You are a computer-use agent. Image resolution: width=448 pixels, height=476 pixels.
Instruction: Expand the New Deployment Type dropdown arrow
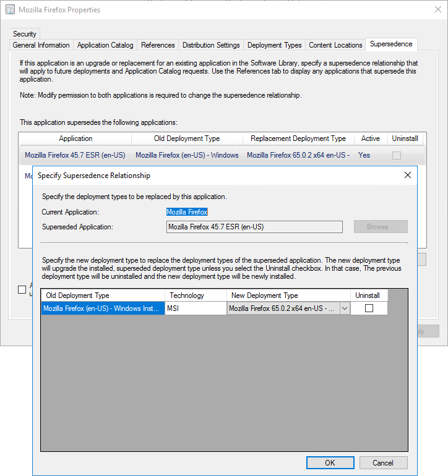point(345,308)
